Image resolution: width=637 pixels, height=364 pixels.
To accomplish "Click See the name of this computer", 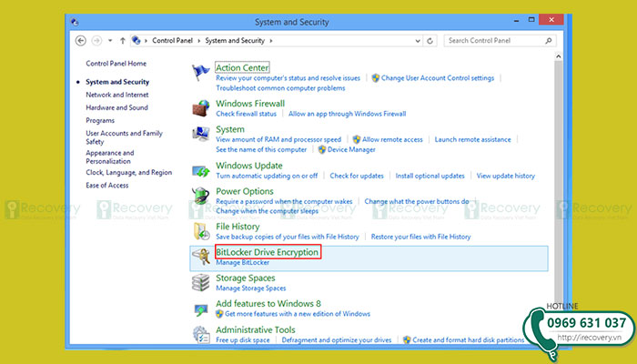I will (261, 149).
